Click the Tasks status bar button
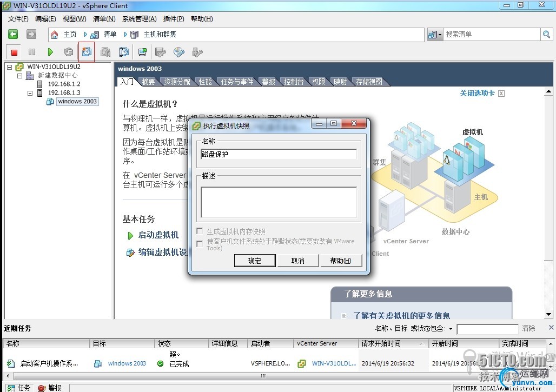 click(19, 388)
